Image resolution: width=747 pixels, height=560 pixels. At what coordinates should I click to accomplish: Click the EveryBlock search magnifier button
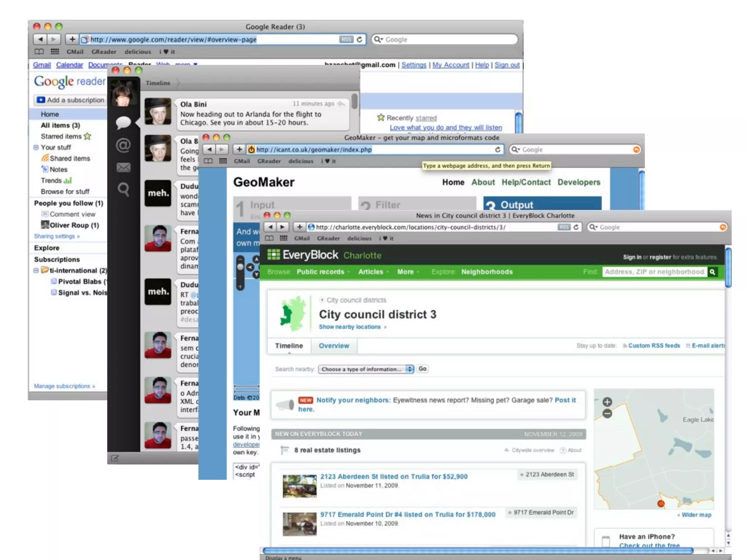pyautogui.click(x=712, y=272)
